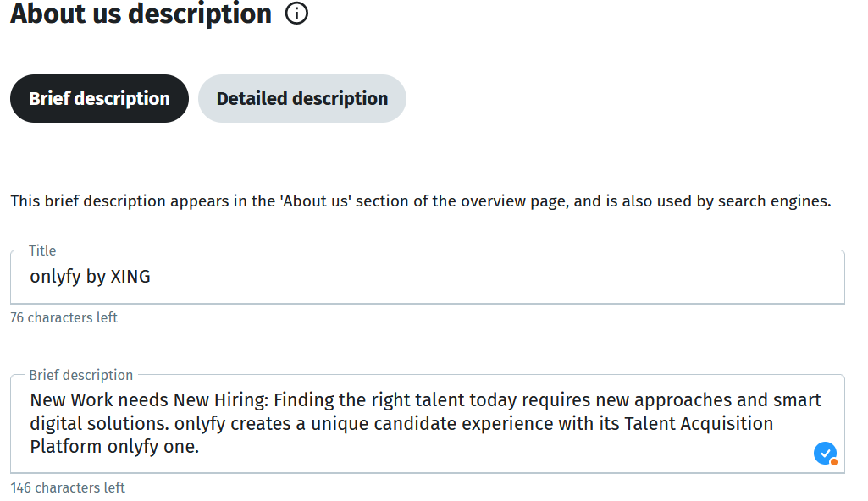
Task: Click "Platform onlyfy one." on the last line
Action: pyautogui.click(x=114, y=446)
